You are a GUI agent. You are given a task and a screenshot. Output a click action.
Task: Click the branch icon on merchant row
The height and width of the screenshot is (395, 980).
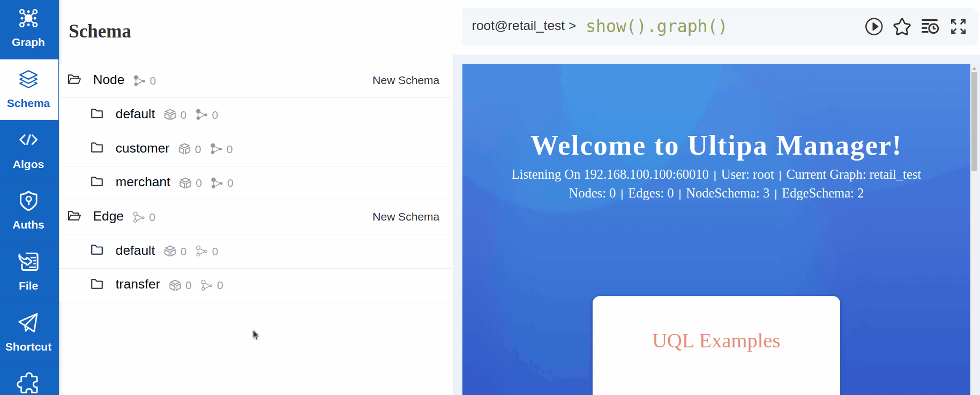(x=216, y=183)
